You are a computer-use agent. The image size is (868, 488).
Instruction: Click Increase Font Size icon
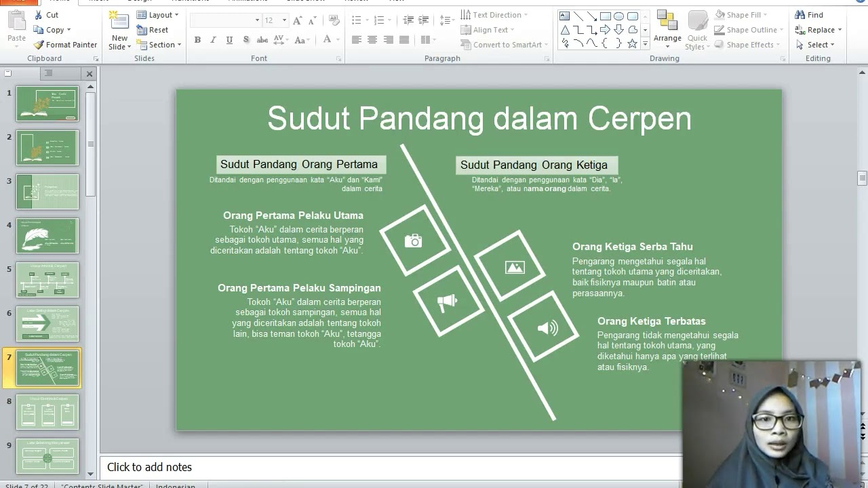point(298,20)
